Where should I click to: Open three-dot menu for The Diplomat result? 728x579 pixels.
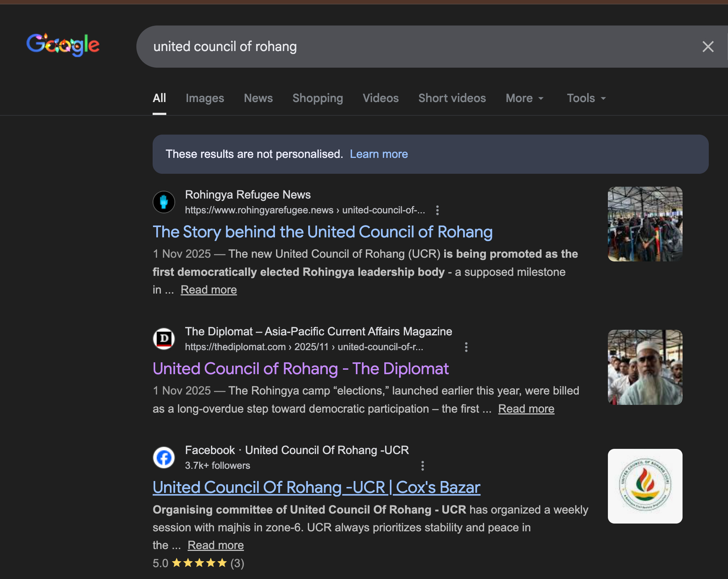point(466,347)
